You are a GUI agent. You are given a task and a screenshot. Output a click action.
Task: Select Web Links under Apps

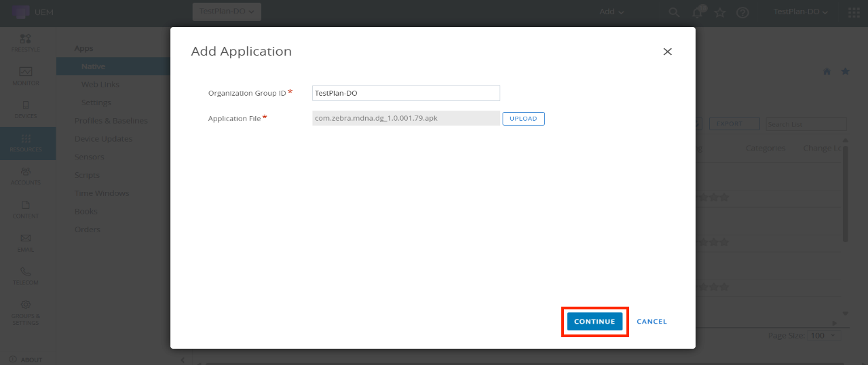pyautogui.click(x=100, y=85)
